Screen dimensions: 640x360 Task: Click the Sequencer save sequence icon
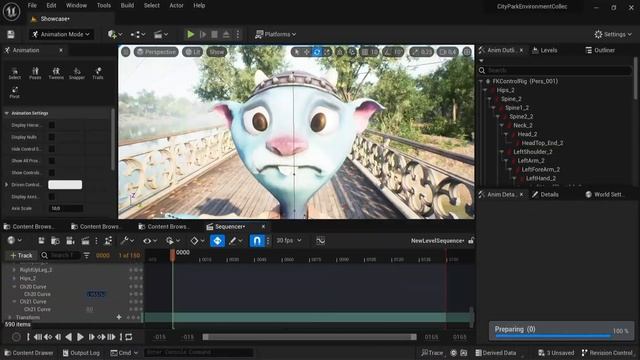(x=41, y=241)
